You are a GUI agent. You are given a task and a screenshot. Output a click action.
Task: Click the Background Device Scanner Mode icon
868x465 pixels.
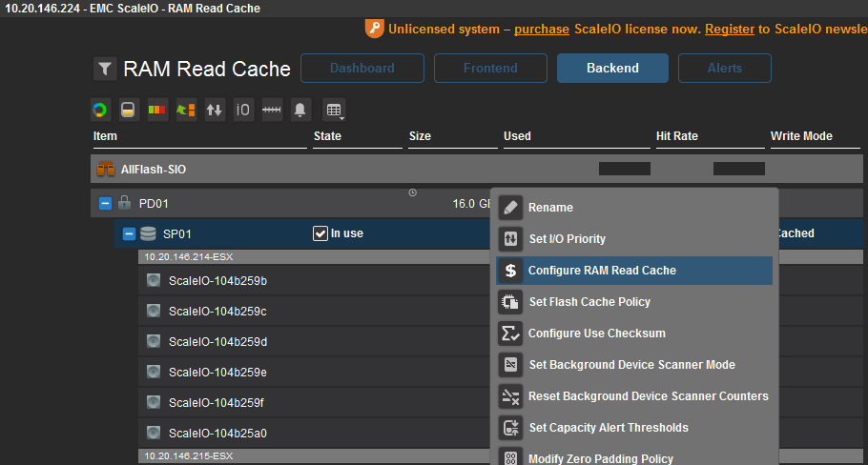pyautogui.click(x=510, y=365)
